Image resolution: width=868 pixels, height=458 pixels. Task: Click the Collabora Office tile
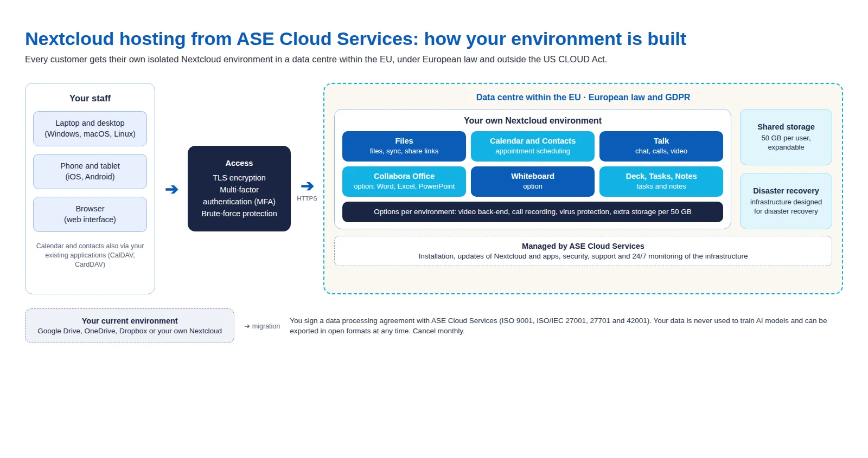(404, 182)
